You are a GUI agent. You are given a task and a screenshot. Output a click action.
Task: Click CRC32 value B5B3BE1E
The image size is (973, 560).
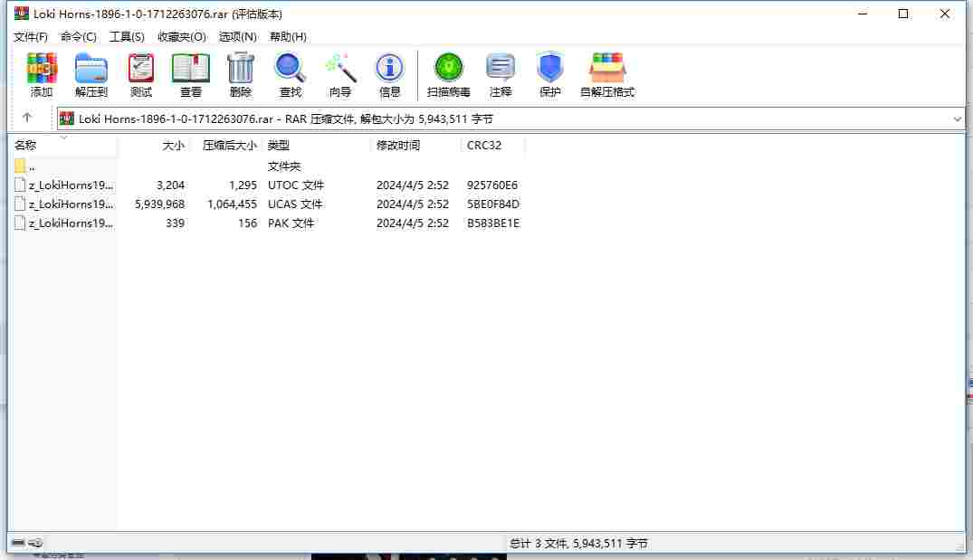pyautogui.click(x=493, y=223)
